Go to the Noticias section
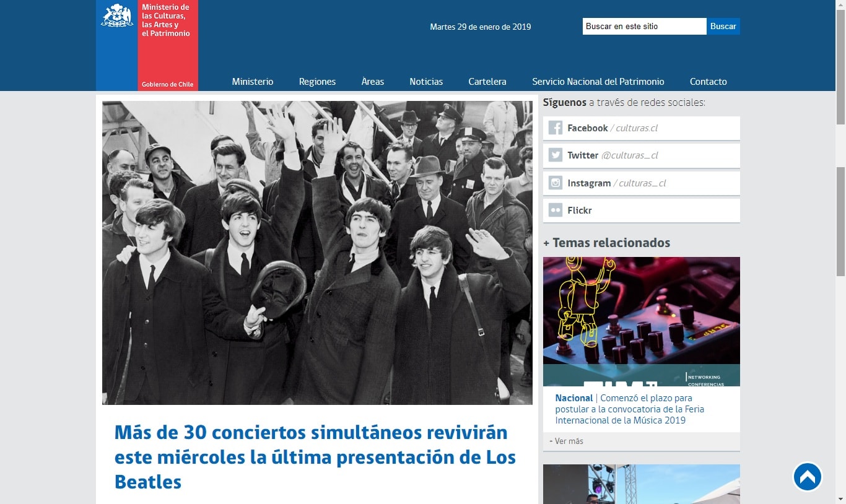 coord(426,82)
